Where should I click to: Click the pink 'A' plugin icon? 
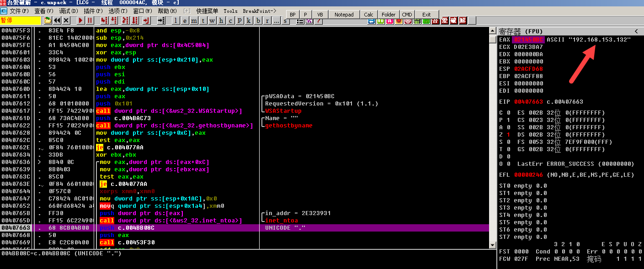click(390, 21)
